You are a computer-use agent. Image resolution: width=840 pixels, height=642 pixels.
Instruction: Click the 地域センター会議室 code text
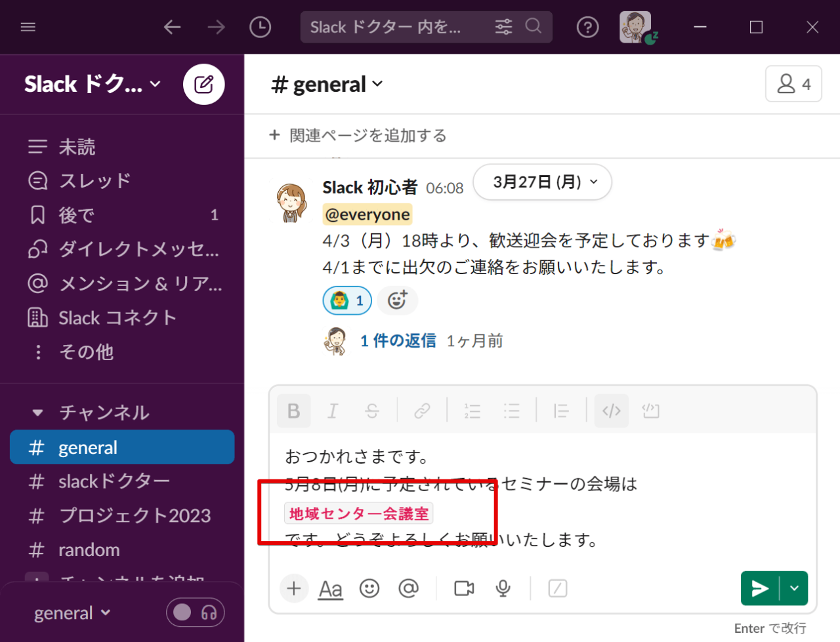358,513
